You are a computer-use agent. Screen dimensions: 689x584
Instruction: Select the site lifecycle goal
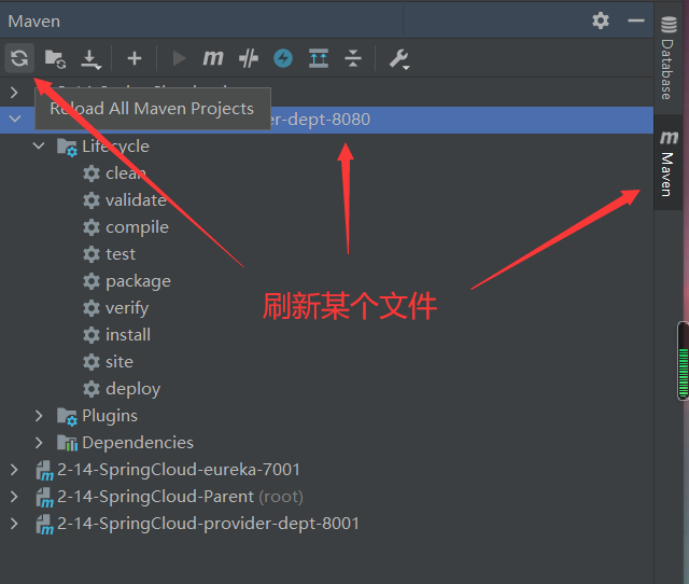(x=119, y=362)
